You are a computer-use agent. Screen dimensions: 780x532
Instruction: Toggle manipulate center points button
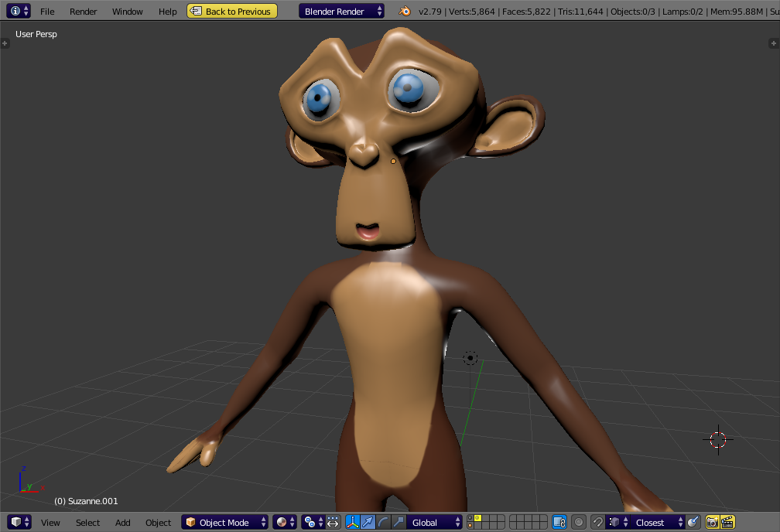333,522
